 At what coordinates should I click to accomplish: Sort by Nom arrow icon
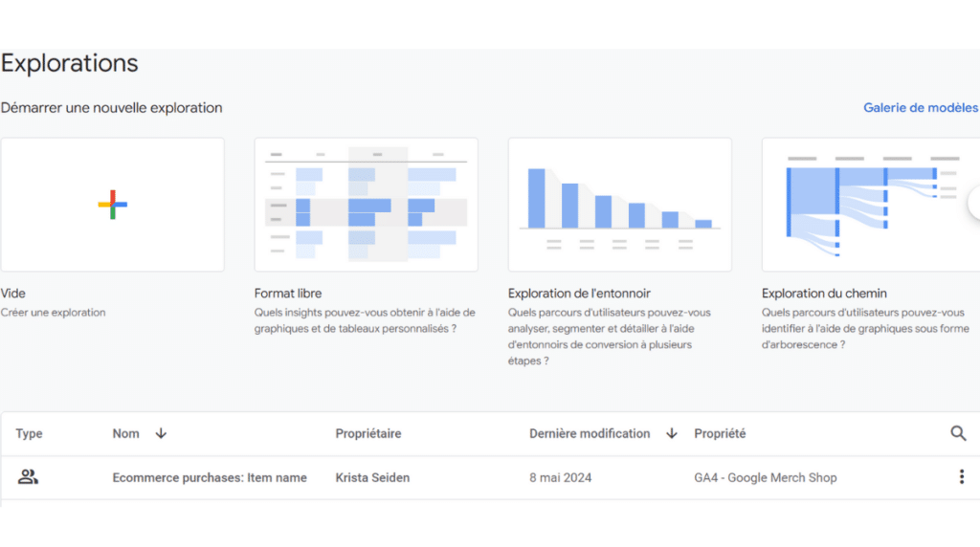tap(161, 433)
